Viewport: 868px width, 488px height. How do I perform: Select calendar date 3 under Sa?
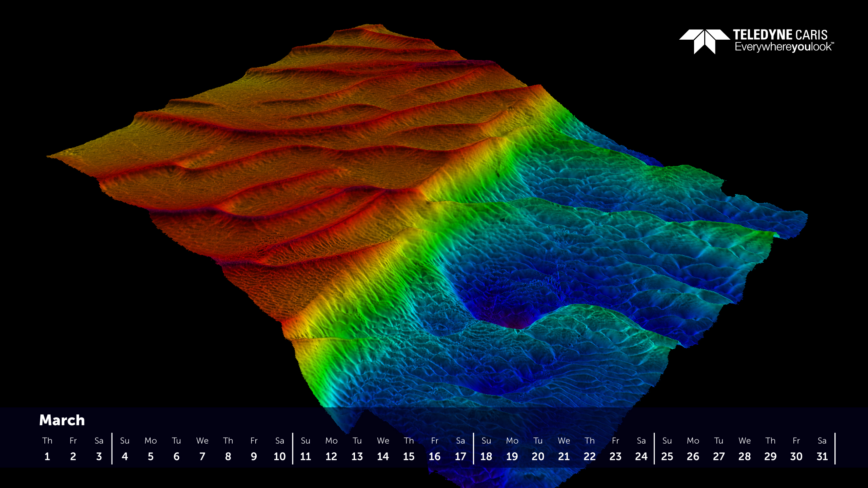pyautogui.click(x=99, y=456)
